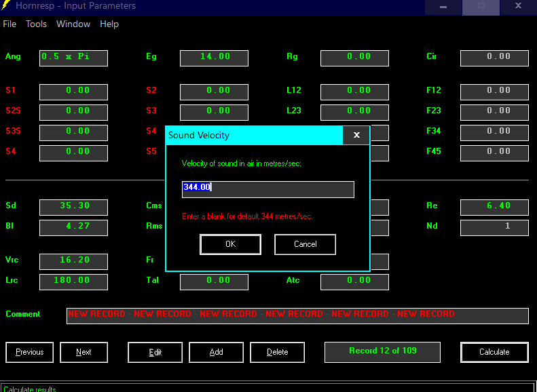Delete the current record
Screen dimensions: 537x392
tap(278, 352)
